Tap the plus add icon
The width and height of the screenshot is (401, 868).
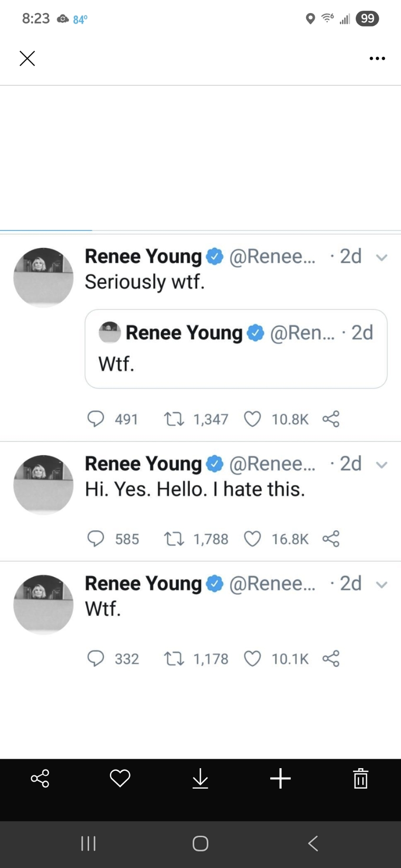click(280, 778)
